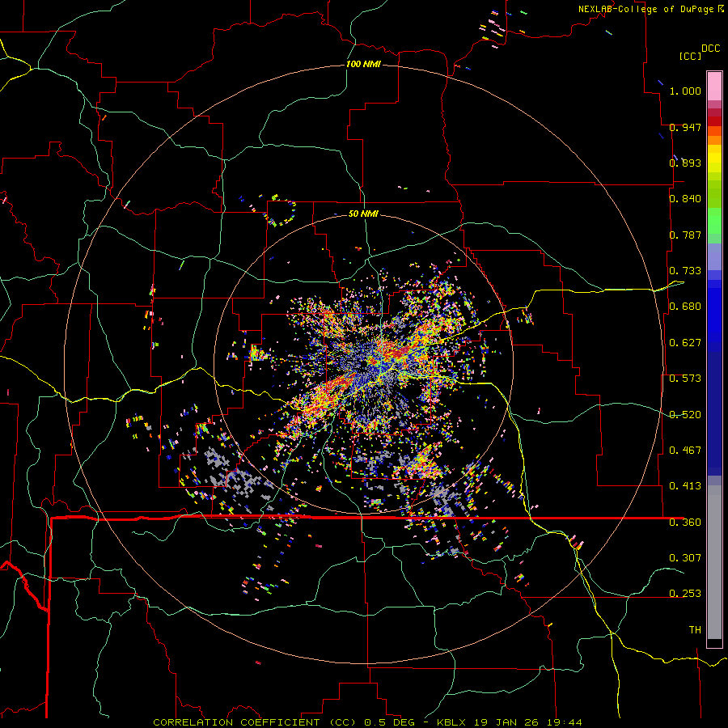Viewport: 728px width, 728px height.
Task: Click the 0.307 scale value
Action: tap(685, 557)
